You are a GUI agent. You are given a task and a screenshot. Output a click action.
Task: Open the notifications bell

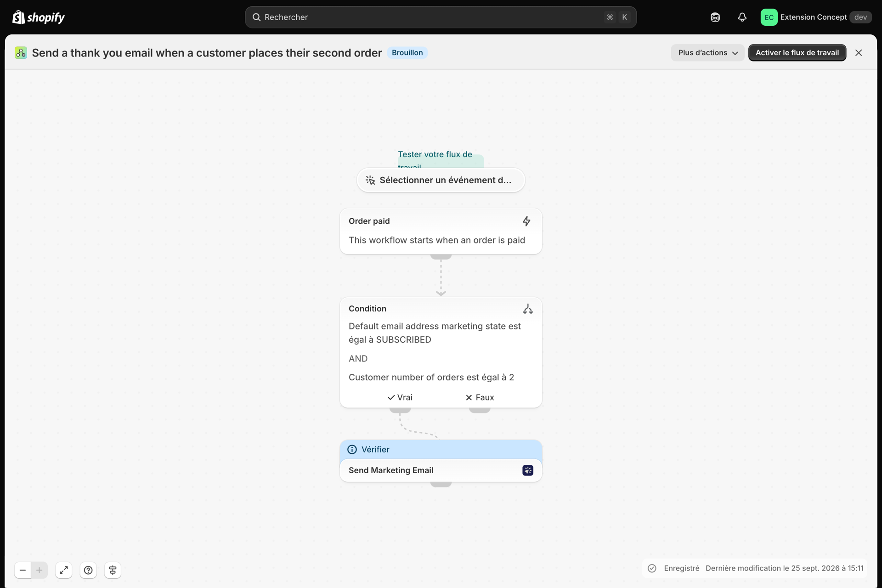pos(742,17)
